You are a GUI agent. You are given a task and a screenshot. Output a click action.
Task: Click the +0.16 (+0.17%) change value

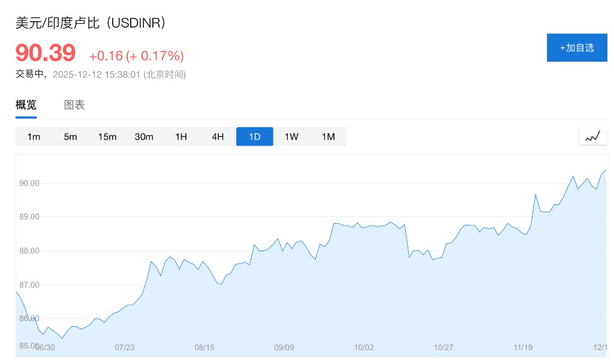136,56
